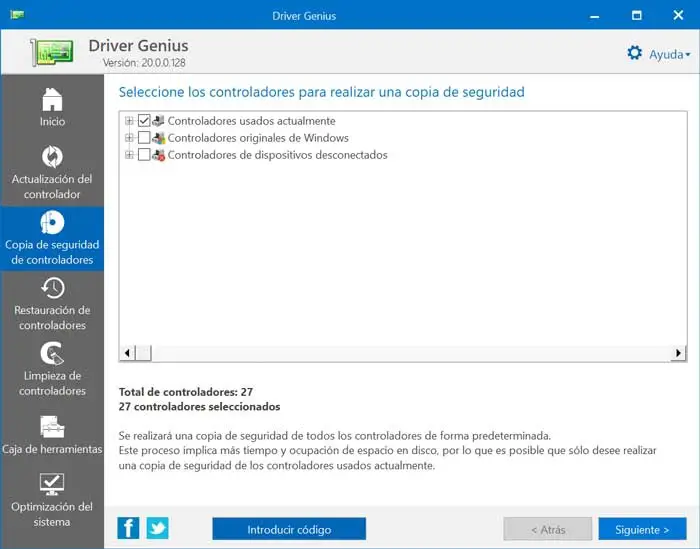Click the Driver Genius logo in header

coord(52,52)
